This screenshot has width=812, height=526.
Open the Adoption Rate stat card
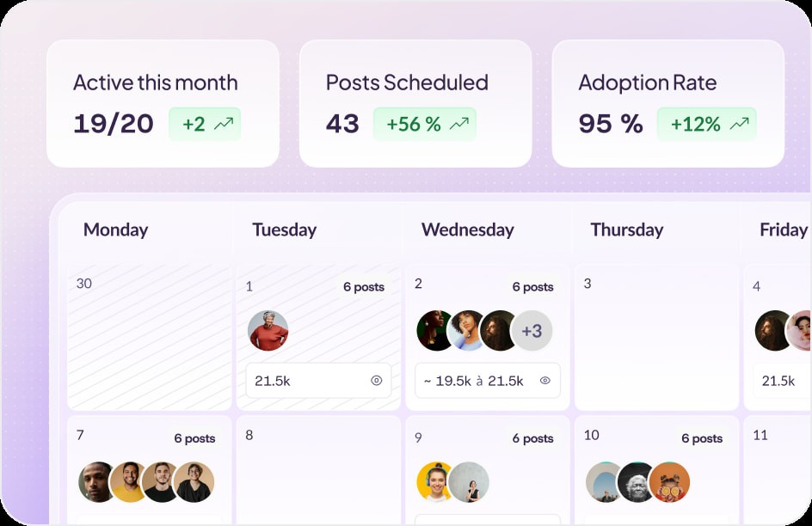pos(667,102)
